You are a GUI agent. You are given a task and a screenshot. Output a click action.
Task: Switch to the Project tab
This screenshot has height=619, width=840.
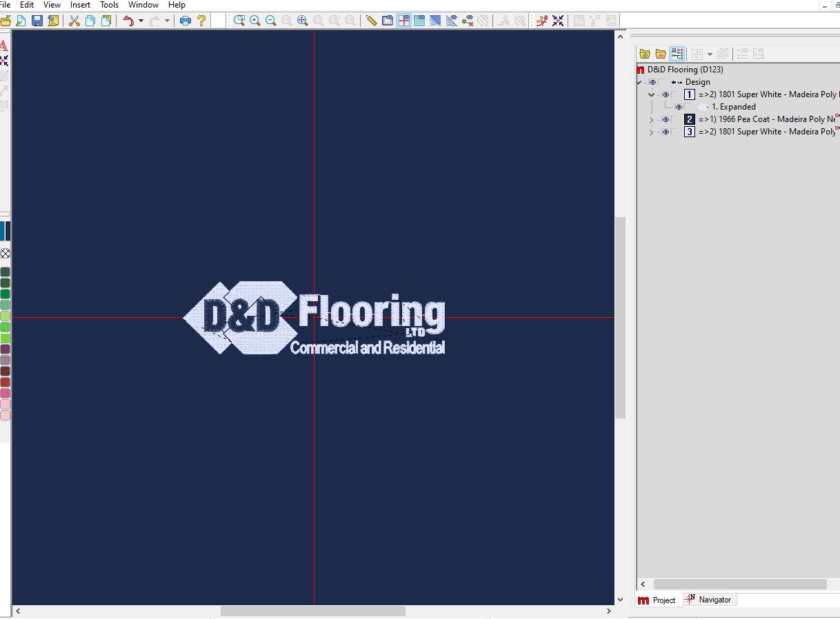[657, 600]
